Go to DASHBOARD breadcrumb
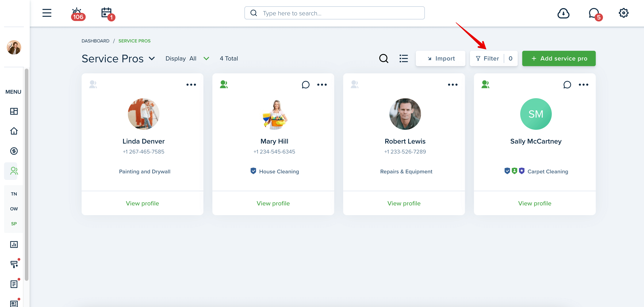This screenshot has height=307, width=644. pos(96,41)
